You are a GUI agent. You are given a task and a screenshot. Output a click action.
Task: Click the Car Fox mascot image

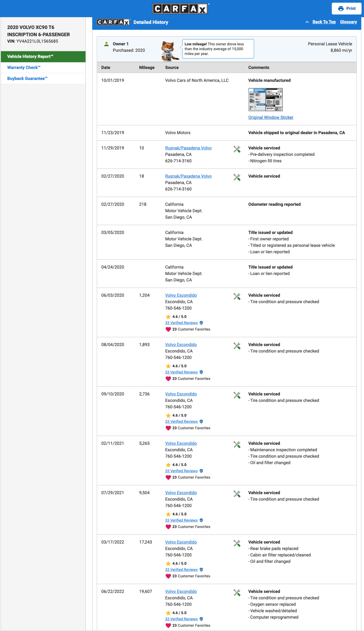(x=169, y=50)
